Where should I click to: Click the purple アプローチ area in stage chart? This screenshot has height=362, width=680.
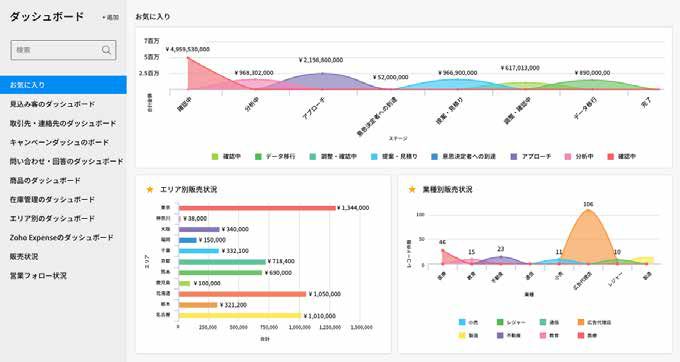[323, 81]
